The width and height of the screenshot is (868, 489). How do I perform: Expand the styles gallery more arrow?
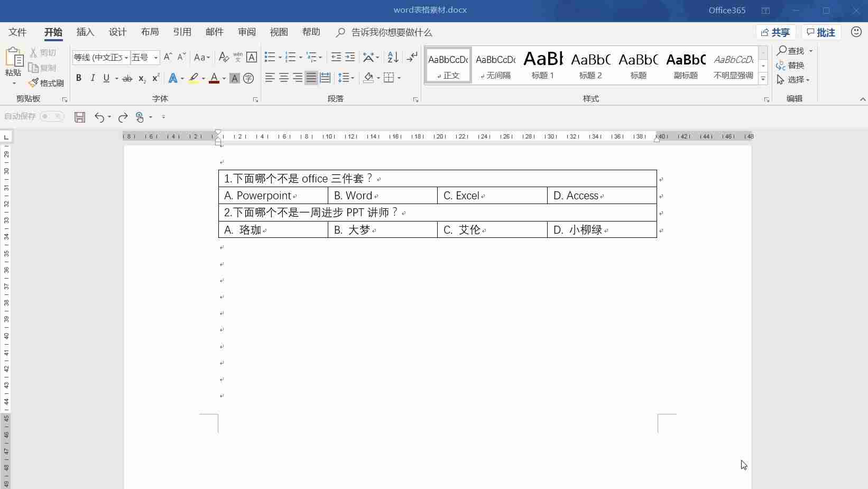click(x=763, y=79)
